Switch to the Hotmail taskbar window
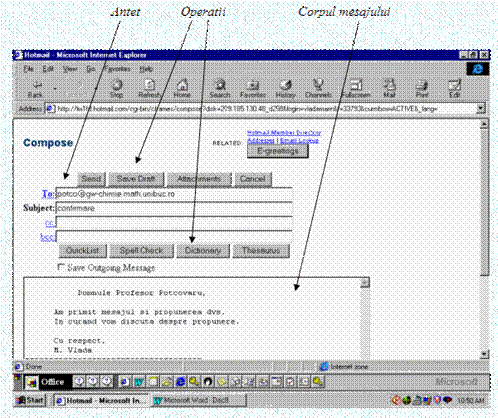 102,400
